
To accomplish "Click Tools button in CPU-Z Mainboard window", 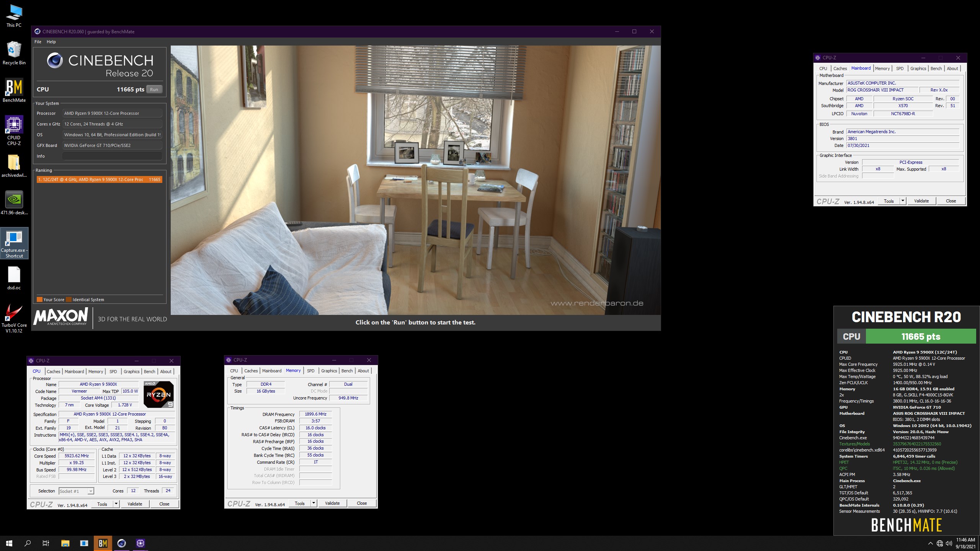I will tap(889, 201).
